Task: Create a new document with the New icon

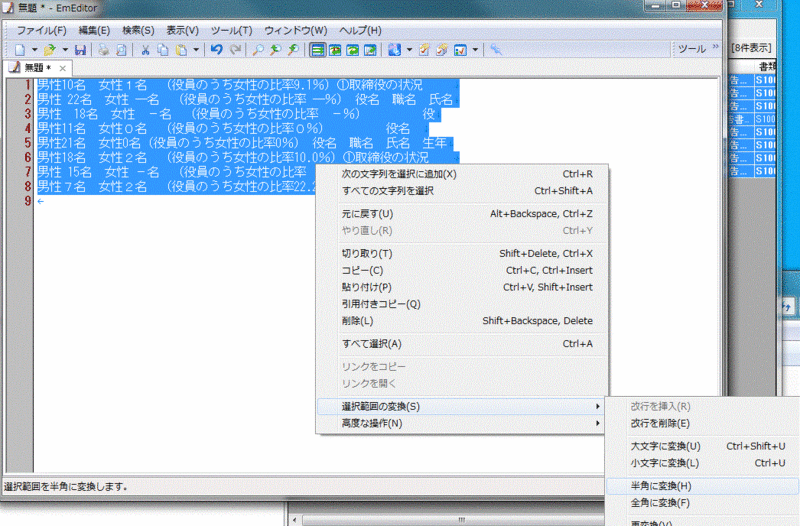Action: tap(20, 50)
